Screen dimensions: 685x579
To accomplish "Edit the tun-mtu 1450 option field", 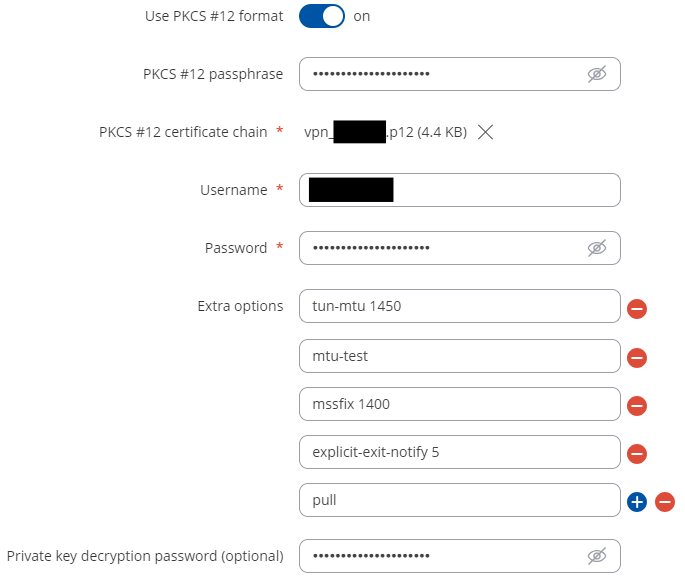I will (460, 306).
